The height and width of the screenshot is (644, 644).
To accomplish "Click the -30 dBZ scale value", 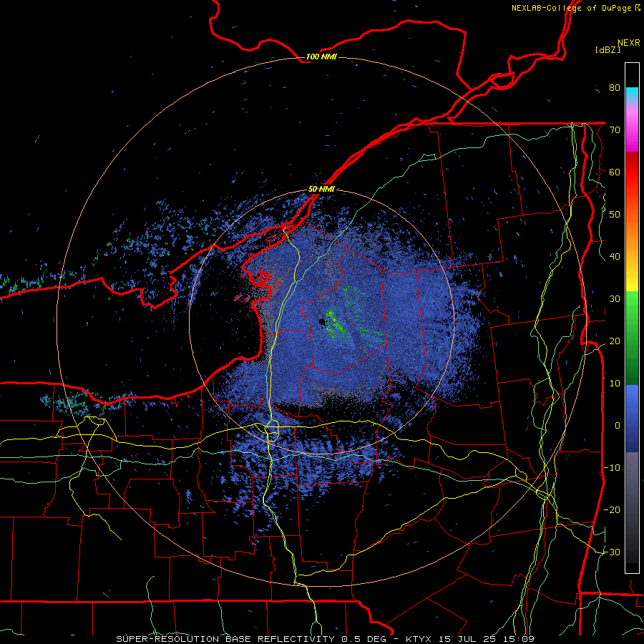I will point(612,552).
